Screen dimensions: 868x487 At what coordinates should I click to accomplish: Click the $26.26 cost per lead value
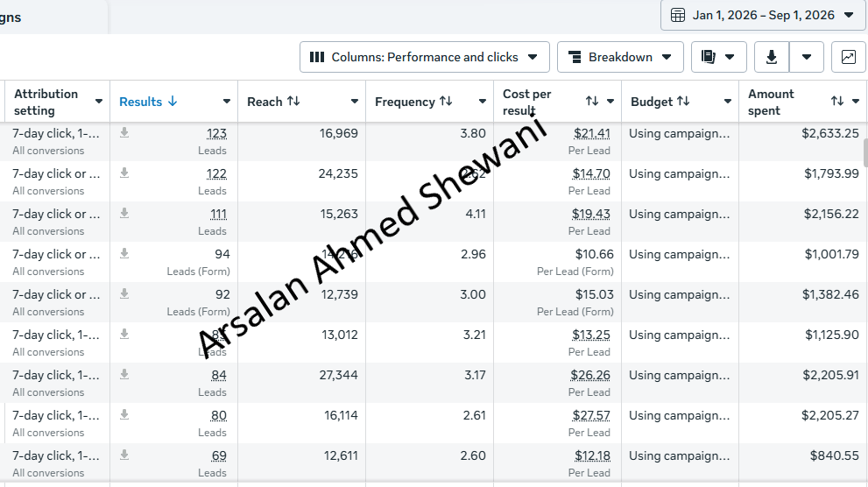pyautogui.click(x=590, y=375)
